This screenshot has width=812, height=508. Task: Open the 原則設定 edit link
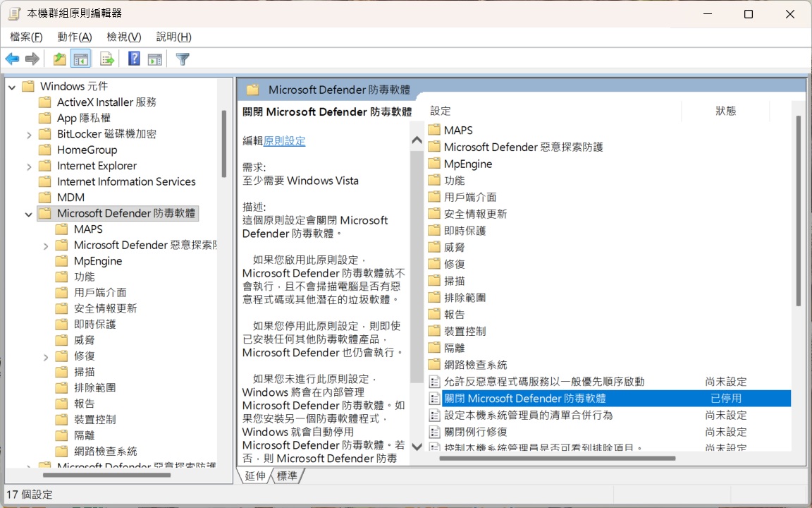284,141
